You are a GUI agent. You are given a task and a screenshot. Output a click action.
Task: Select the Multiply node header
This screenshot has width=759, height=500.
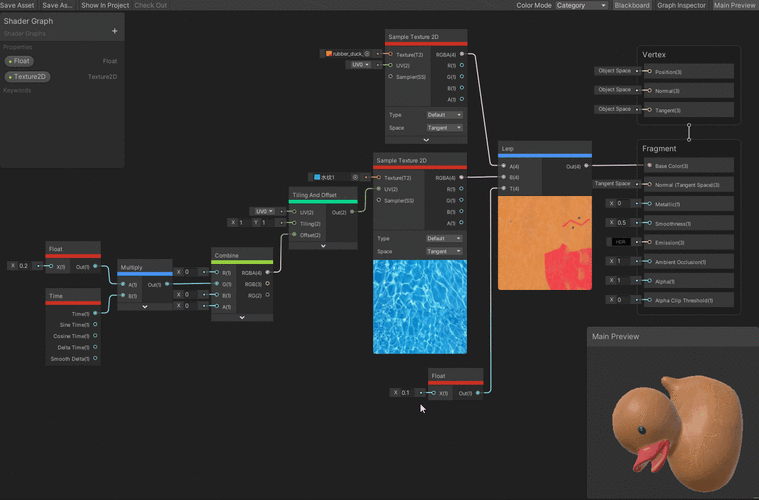tap(145, 267)
